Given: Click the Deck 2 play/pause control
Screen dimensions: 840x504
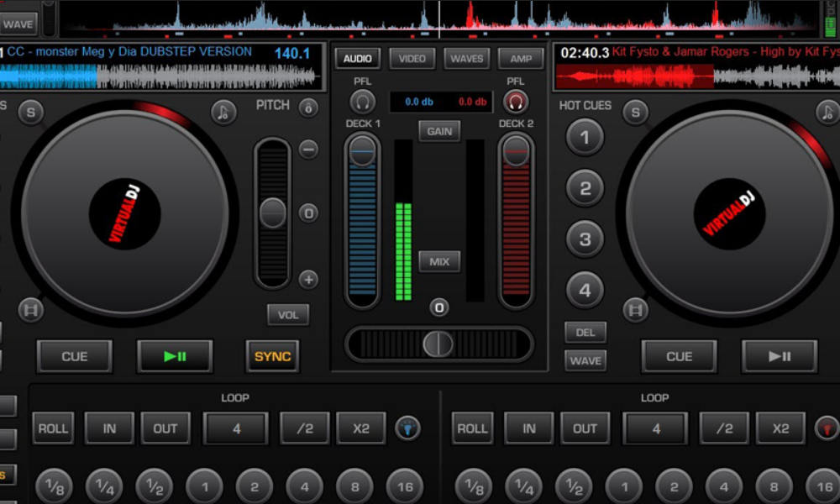Looking at the screenshot, I should tap(780, 355).
